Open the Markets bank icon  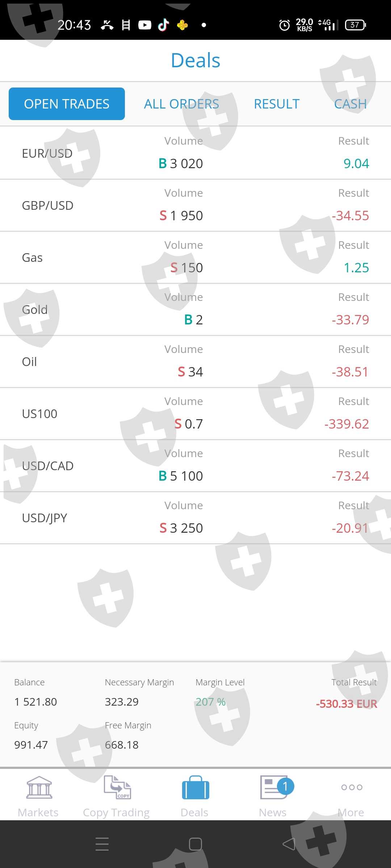pos(39,788)
